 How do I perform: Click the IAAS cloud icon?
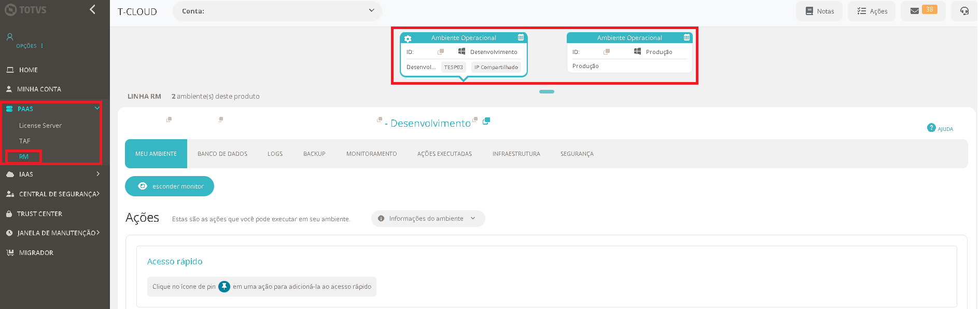click(10, 174)
